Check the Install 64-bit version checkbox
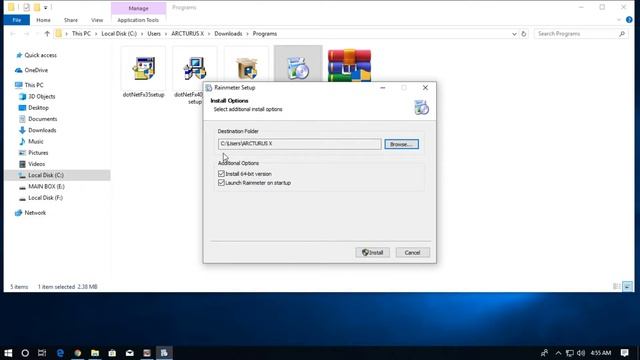This screenshot has width=640, height=360. pos(221,174)
